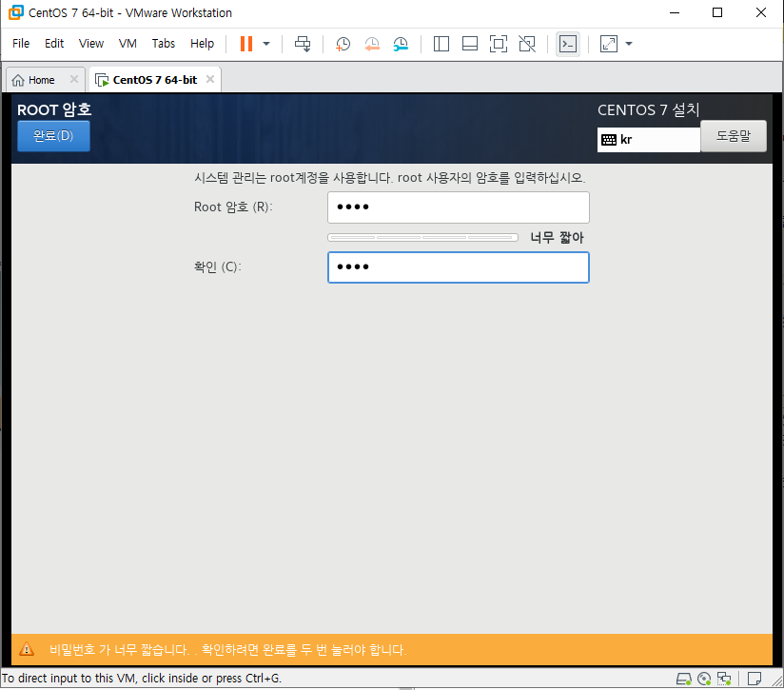The height and width of the screenshot is (690, 784).
Task: Click the hard disk status bar icon
Action: pos(683,679)
